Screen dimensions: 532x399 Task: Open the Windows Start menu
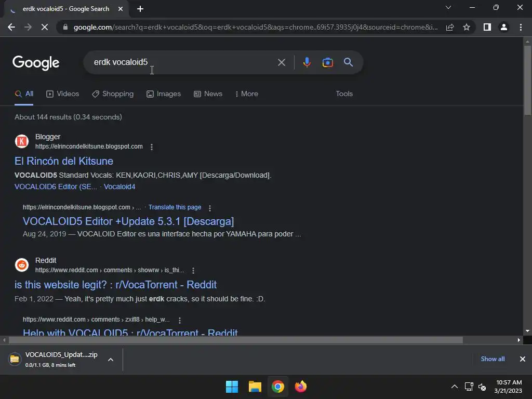(x=232, y=387)
